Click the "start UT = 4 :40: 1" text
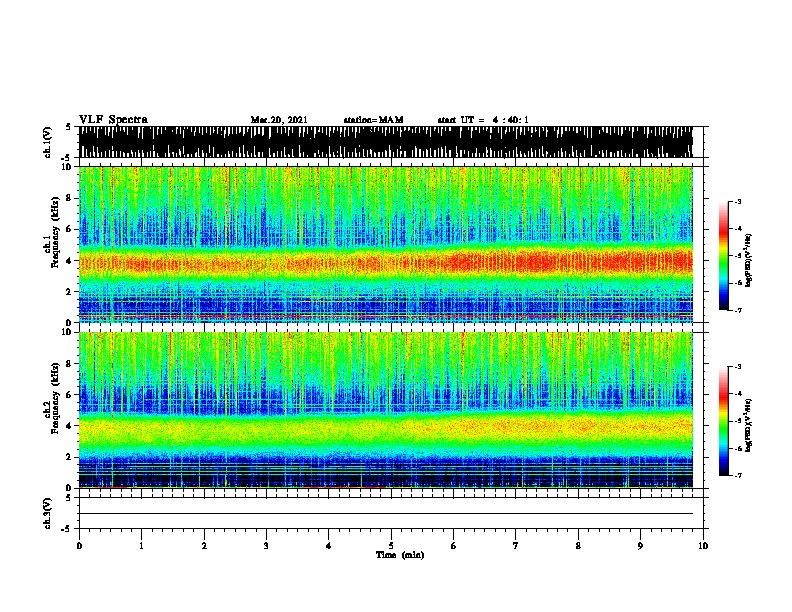The image size is (792, 612). click(483, 120)
